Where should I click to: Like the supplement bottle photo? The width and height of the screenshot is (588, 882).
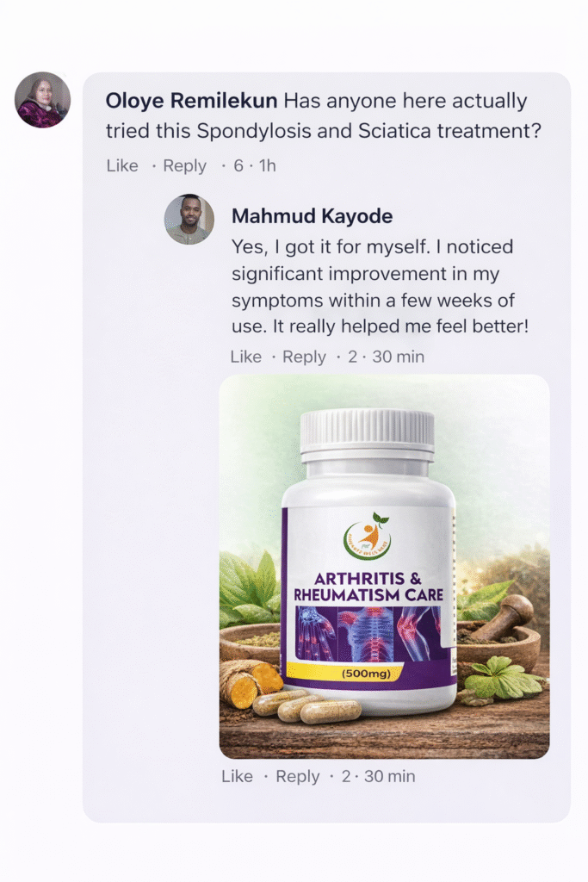[x=237, y=776]
